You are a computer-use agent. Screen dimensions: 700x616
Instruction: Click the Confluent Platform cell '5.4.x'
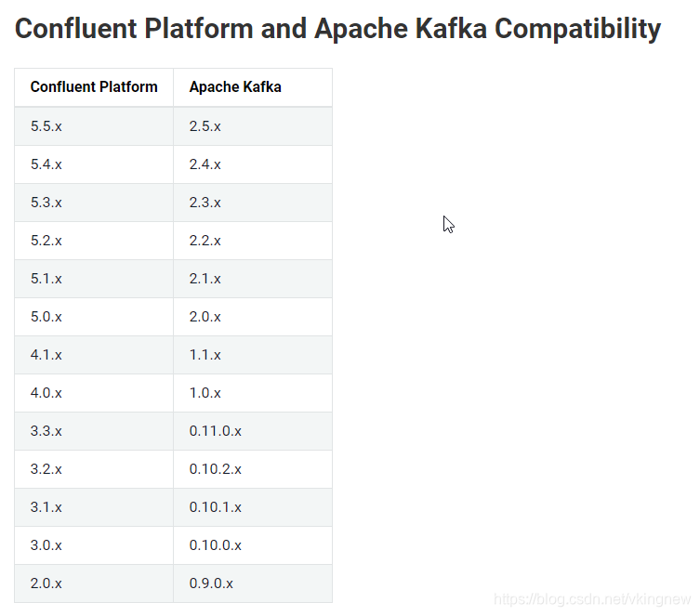point(94,164)
